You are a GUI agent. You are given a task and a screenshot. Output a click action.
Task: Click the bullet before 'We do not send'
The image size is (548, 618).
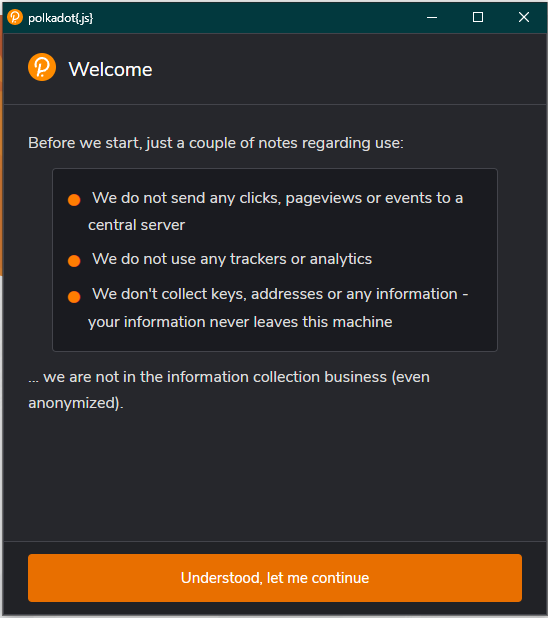pyautogui.click(x=74, y=200)
